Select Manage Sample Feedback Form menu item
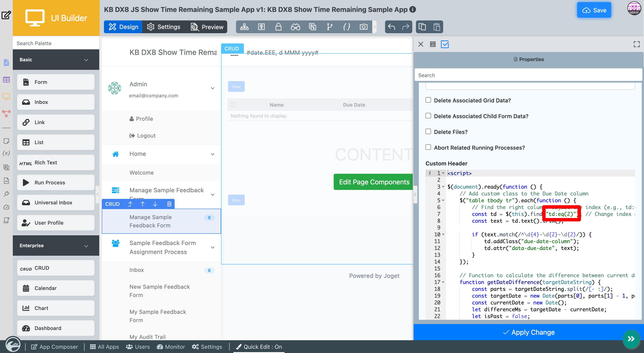The width and height of the screenshot is (644, 353). (161, 221)
